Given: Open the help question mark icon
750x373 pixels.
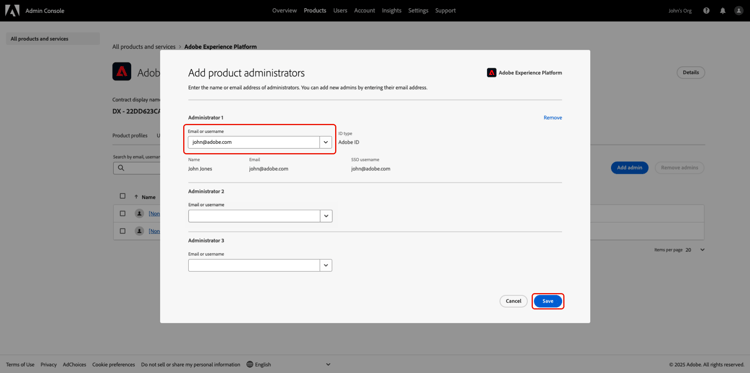Looking at the screenshot, I should click(x=706, y=11).
